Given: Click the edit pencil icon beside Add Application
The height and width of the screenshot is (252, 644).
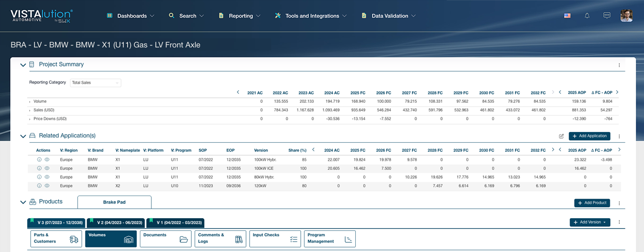Looking at the screenshot, I should click(561, 136).
